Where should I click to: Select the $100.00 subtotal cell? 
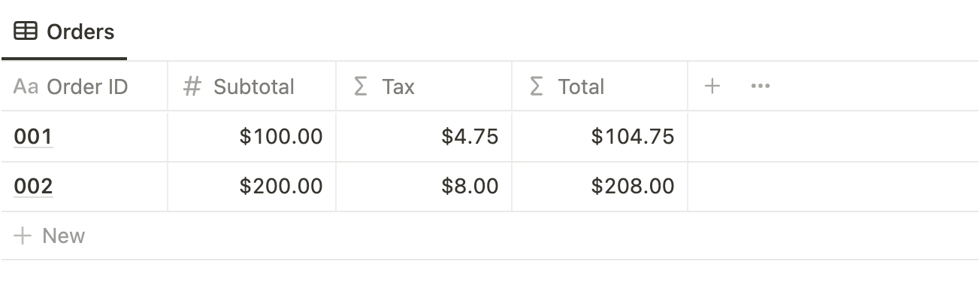pyautogui.click(x=280, y=136)
